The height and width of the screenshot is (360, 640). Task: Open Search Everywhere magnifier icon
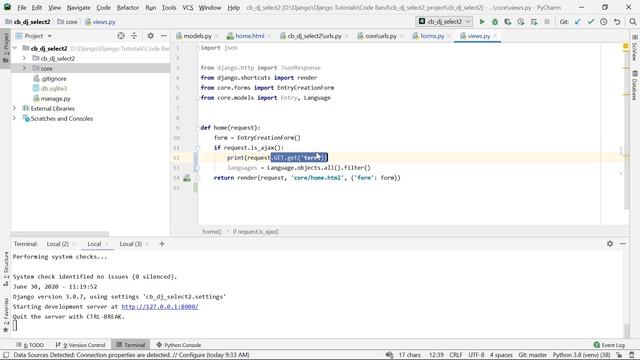(633, 22)
